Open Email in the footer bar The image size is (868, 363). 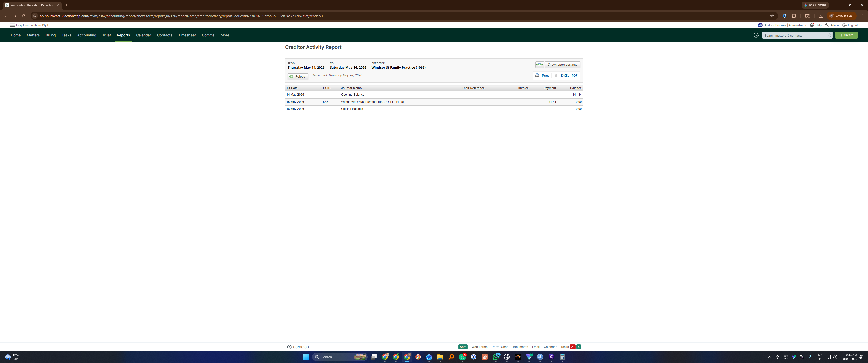tap(536, 347)
